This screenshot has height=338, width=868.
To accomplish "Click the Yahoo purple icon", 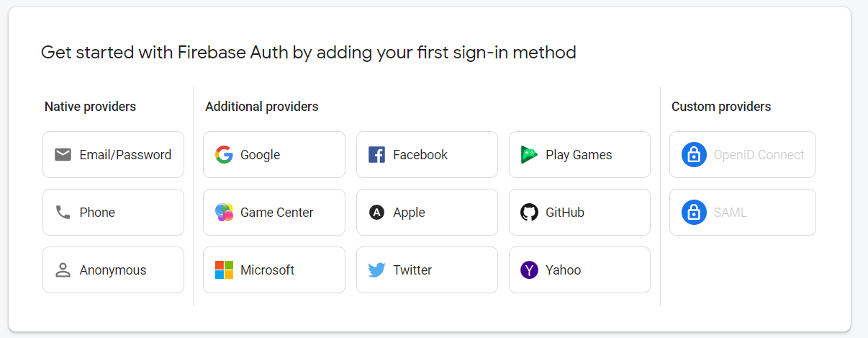I will click(529, 270).
